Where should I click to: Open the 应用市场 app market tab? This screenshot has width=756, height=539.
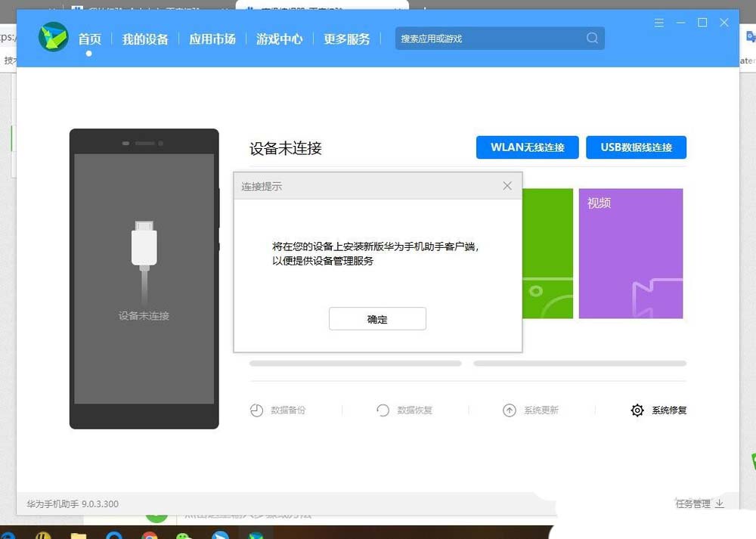click(x=212, y=39)
